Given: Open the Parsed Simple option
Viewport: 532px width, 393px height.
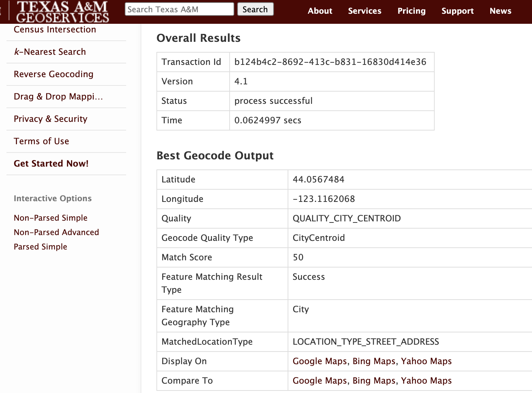Looking at the screenshot, I should click(x=40, y=247).
